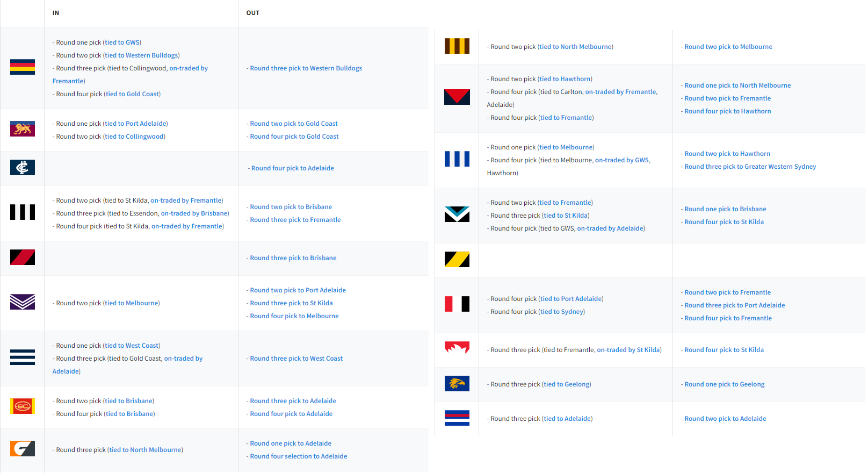
Task: Click the North Melbourne blue stripes logo
Action: coord(457,159)
